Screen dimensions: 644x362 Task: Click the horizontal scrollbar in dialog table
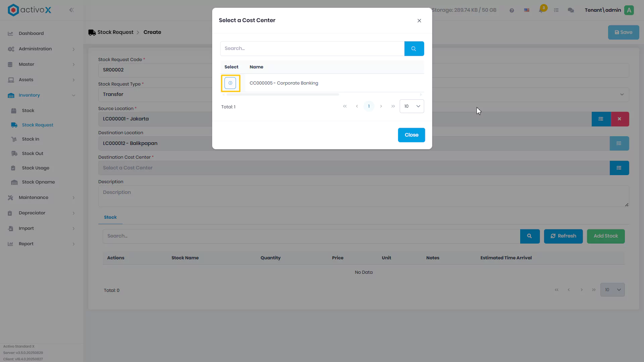[x=283, y=95]
